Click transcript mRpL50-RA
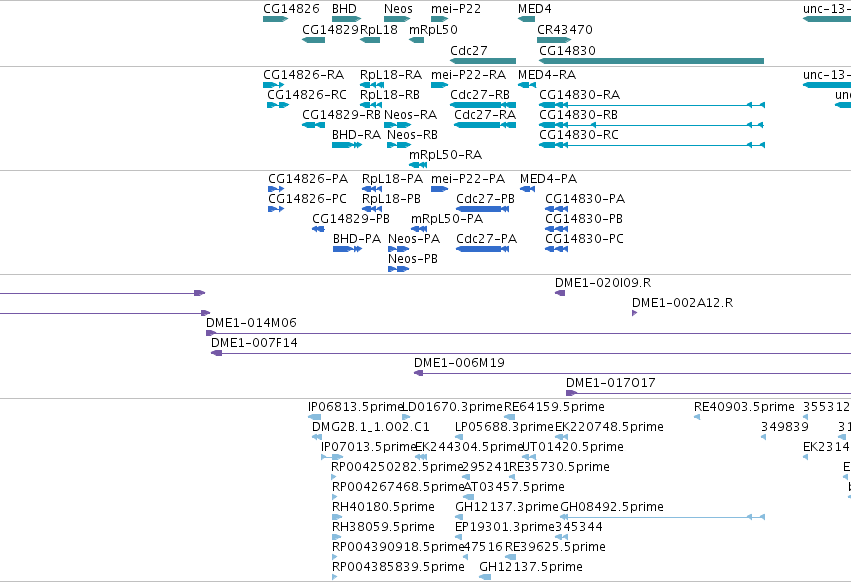 point(446,155)
